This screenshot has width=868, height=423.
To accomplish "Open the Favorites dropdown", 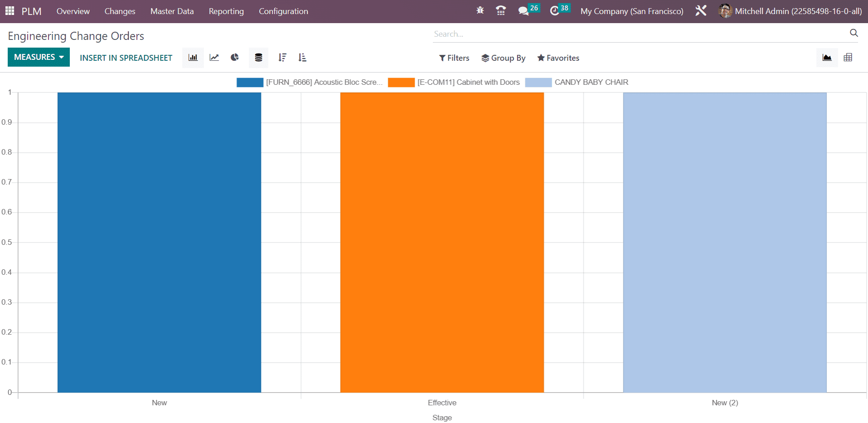I will (x=558, y=58).
